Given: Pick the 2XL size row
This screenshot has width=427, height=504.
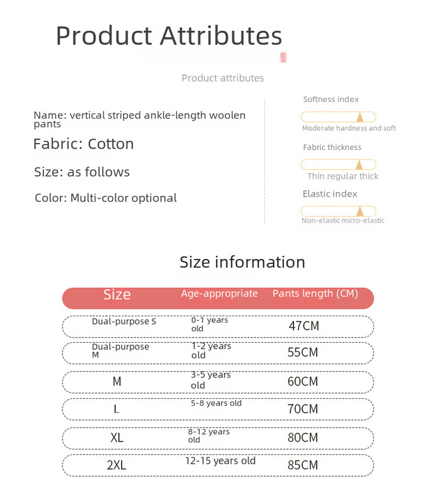Looking at the screenshot, I should tap(218, 466).
